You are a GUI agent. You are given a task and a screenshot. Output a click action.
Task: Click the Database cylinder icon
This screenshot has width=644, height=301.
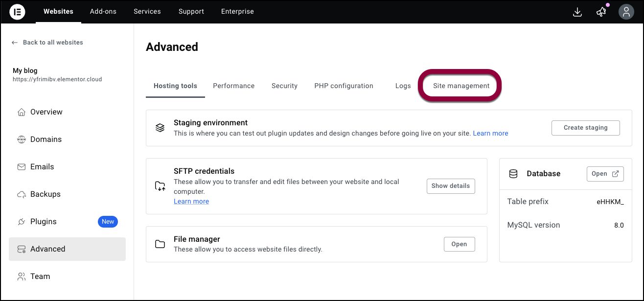point(513,174)
